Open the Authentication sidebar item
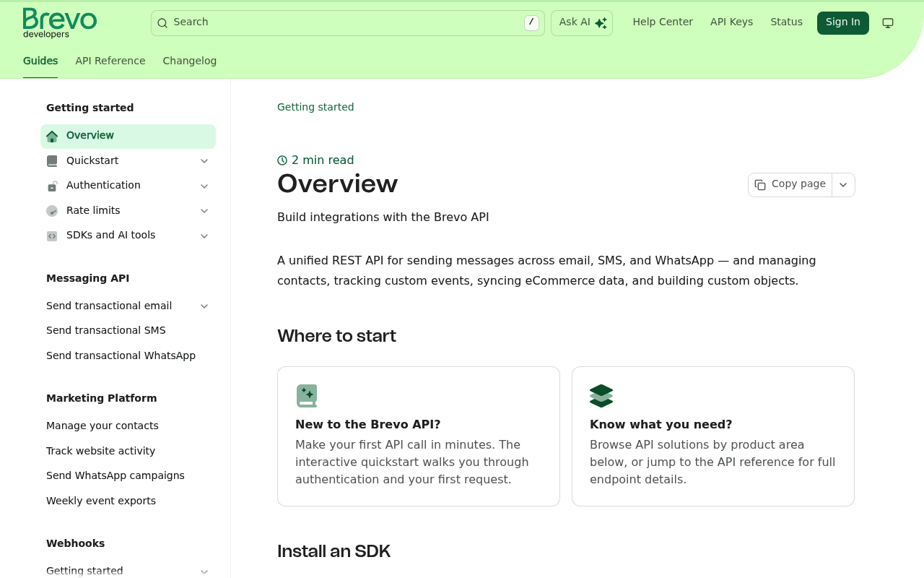The height and width of the screenshot is (578, 924). (128, 186)
